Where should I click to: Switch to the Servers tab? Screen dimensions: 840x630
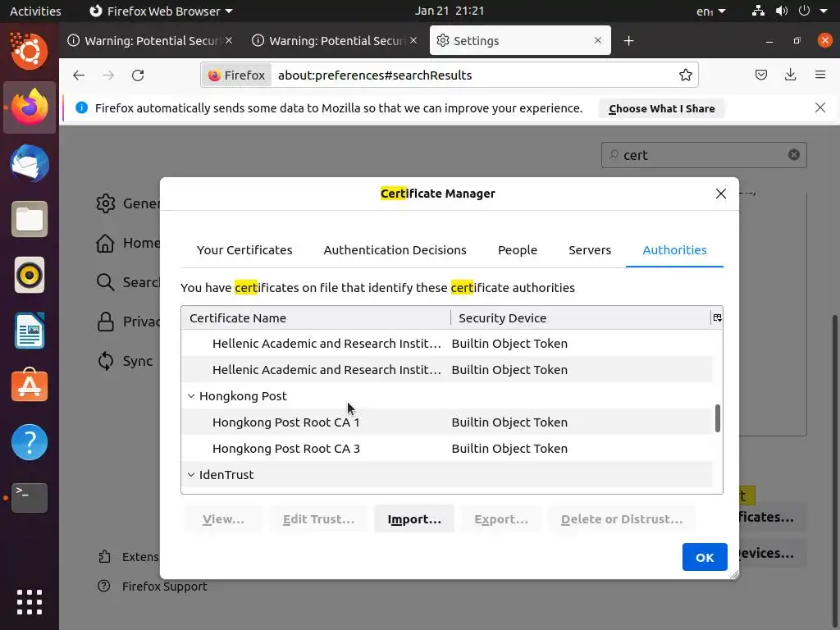(590, 249)
